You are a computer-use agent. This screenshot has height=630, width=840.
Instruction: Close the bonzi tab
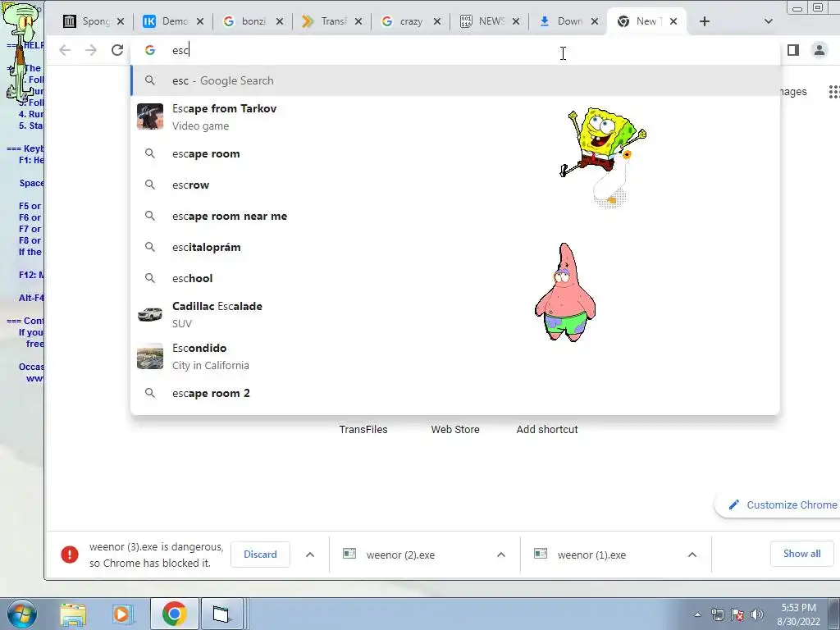point(280,21)
